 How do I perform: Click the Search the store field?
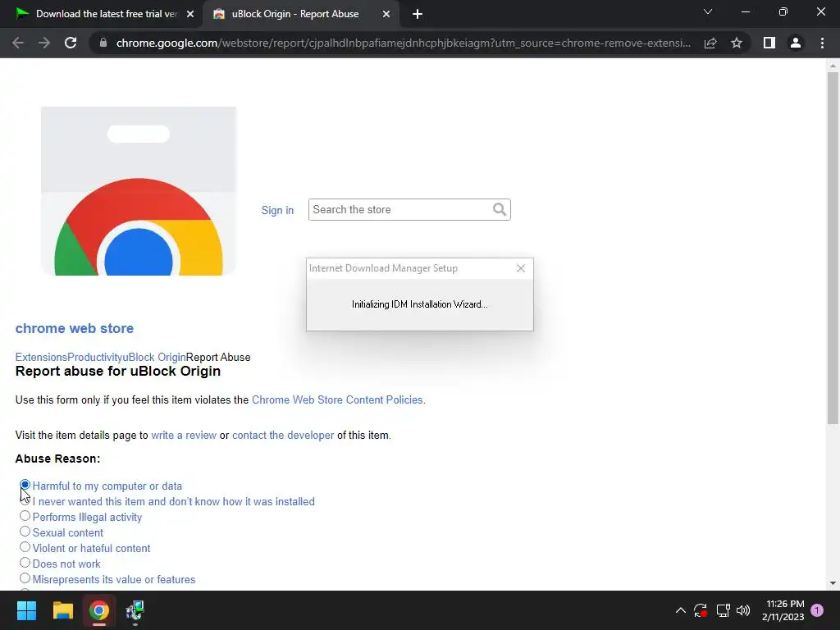pyautogui.click(x=409, y=209)
